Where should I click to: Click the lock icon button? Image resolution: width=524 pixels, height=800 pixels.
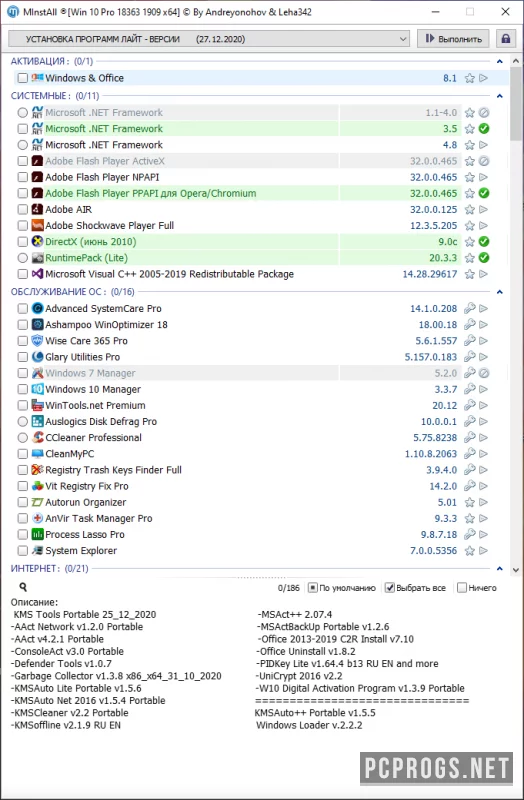(x=505, y=39)
